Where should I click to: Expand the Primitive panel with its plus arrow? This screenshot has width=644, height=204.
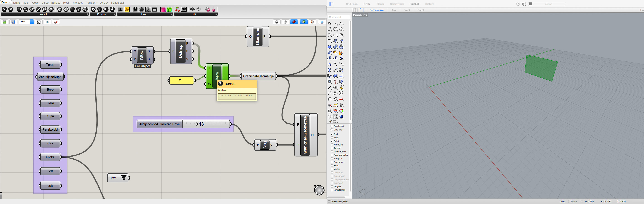coord(115,14)
